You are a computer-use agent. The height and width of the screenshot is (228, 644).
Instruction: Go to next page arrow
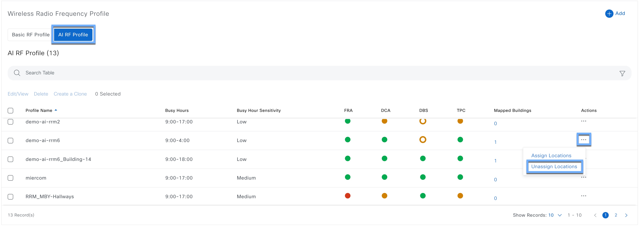[626, 215]
